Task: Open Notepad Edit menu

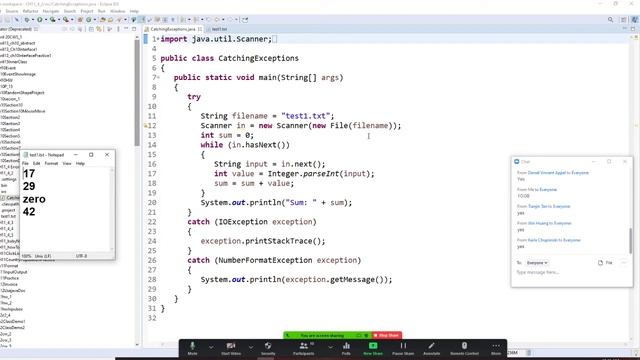Action: 36,163
